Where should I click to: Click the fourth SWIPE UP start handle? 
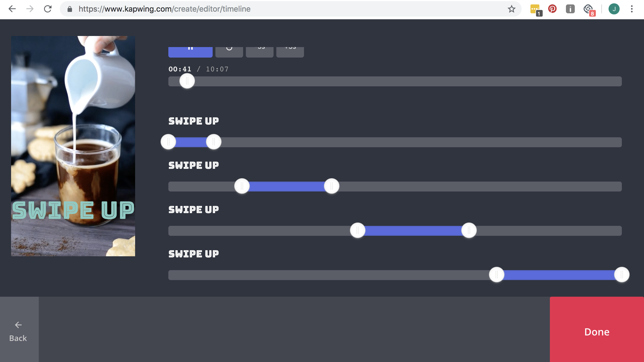pos(497,275)
